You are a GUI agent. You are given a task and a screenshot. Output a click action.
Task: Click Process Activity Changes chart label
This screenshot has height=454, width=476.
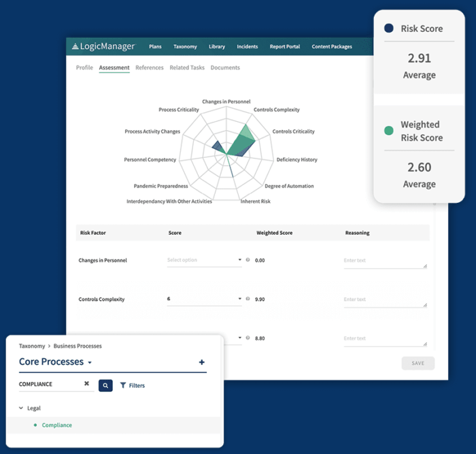(152, 131)
